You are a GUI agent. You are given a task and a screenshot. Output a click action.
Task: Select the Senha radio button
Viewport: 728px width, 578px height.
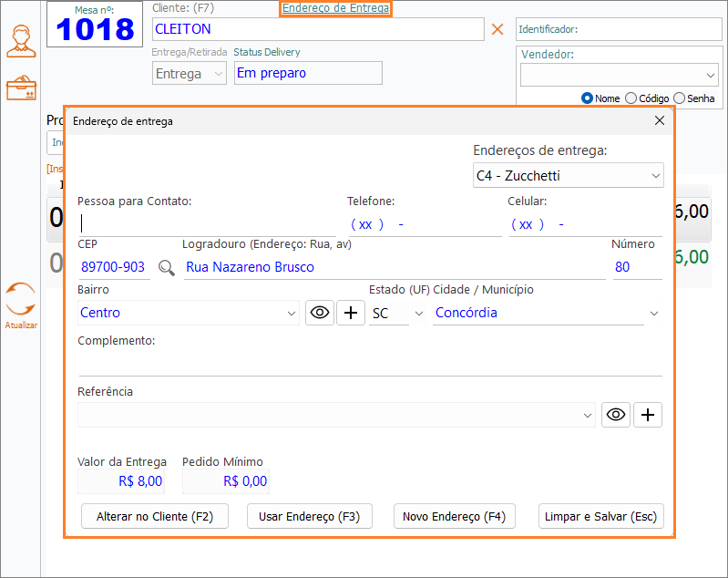(679, 98)
